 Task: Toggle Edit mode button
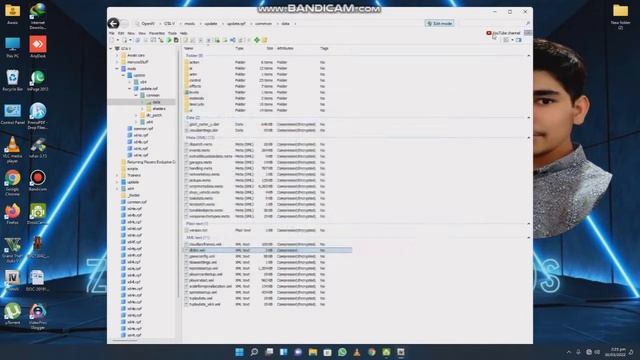(439, 24)
